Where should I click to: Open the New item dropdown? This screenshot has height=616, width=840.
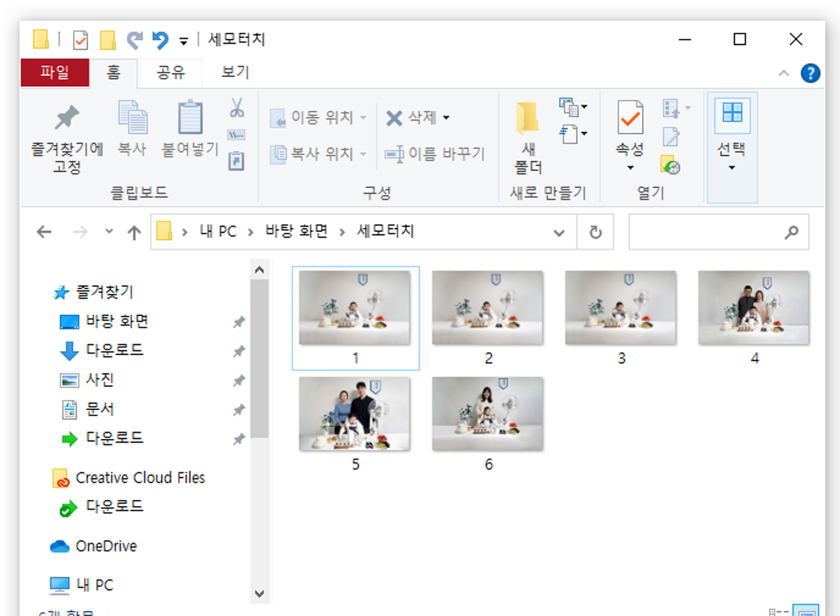tap(573, 107)
